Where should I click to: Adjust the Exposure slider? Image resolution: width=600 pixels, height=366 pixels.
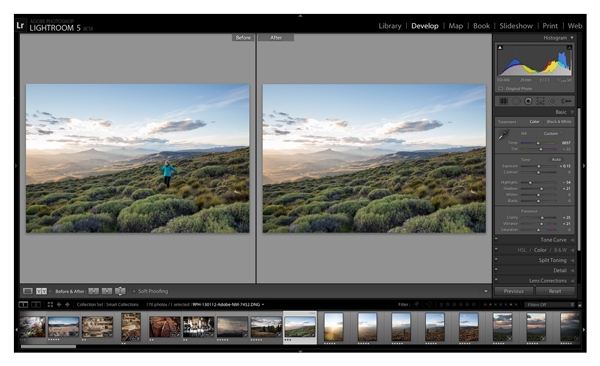point(538,166)
